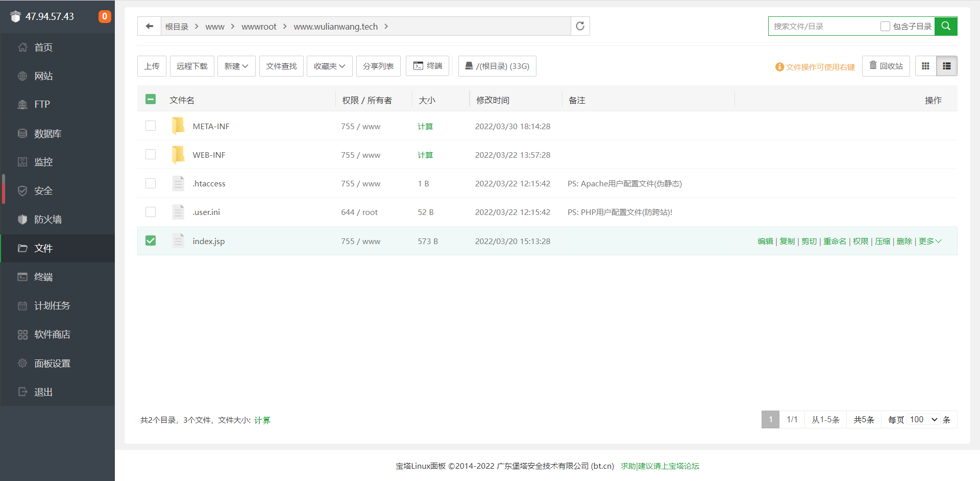Switch to list view
The height and width of the screenshot is (481, 980).
tap(947, 66)
